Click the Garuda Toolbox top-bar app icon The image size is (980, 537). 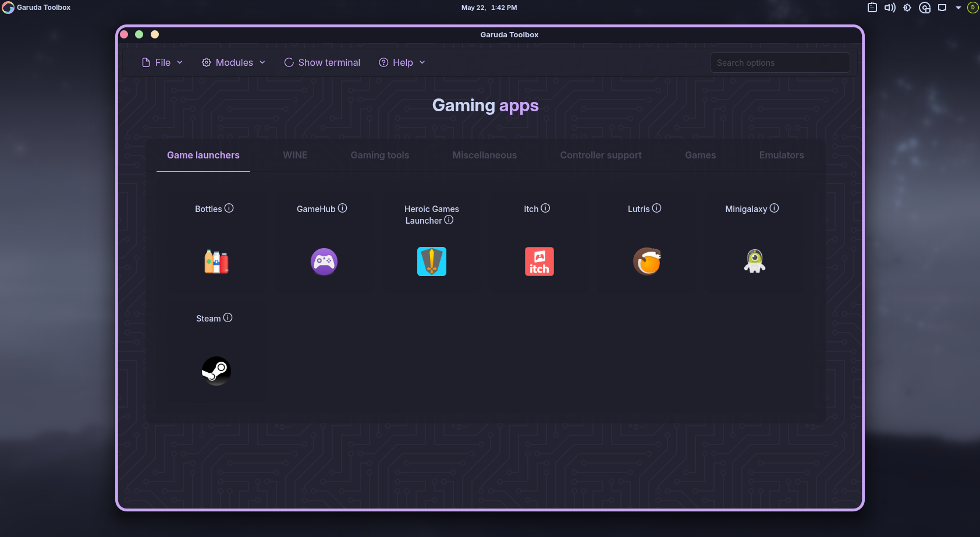(x=8, y=8)
